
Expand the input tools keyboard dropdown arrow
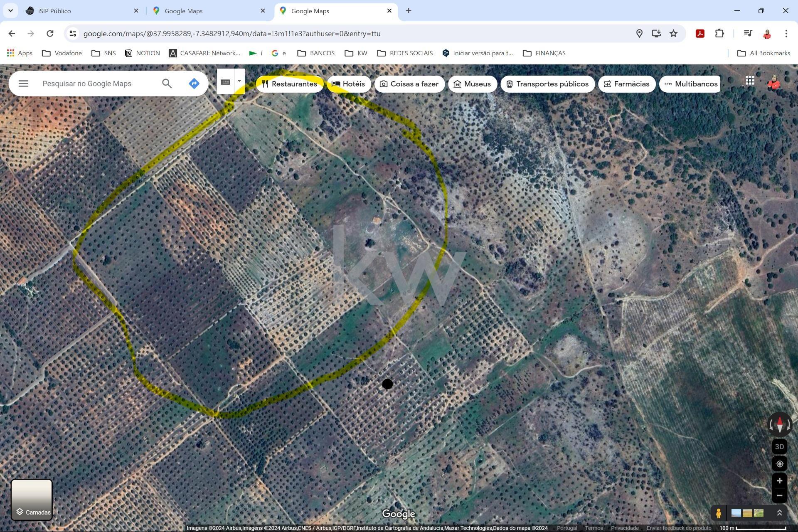point(239,81)
